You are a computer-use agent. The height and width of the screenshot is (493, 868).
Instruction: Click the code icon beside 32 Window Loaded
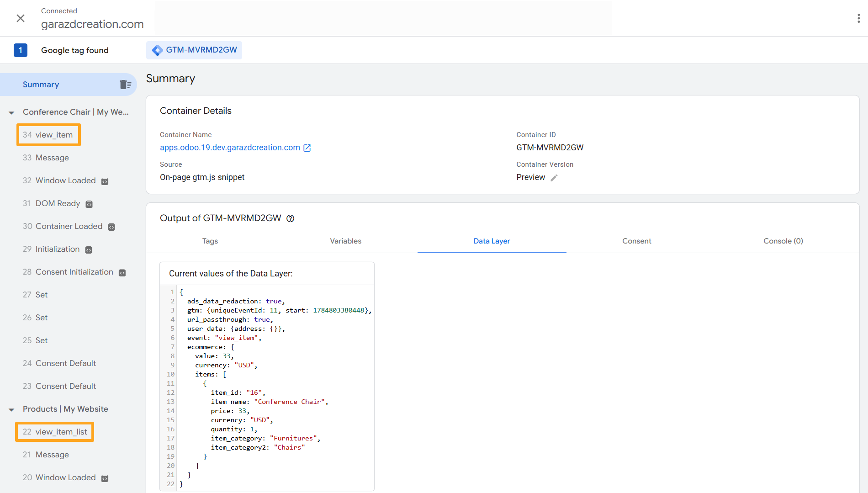(x=105, y=181)
